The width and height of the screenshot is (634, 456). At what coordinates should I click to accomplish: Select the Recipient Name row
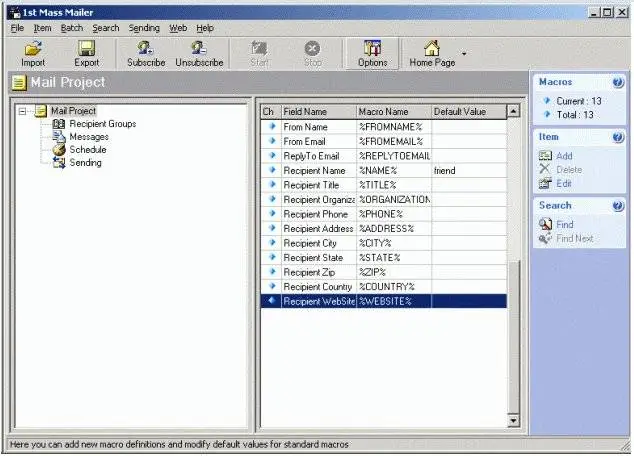point(383,171)
